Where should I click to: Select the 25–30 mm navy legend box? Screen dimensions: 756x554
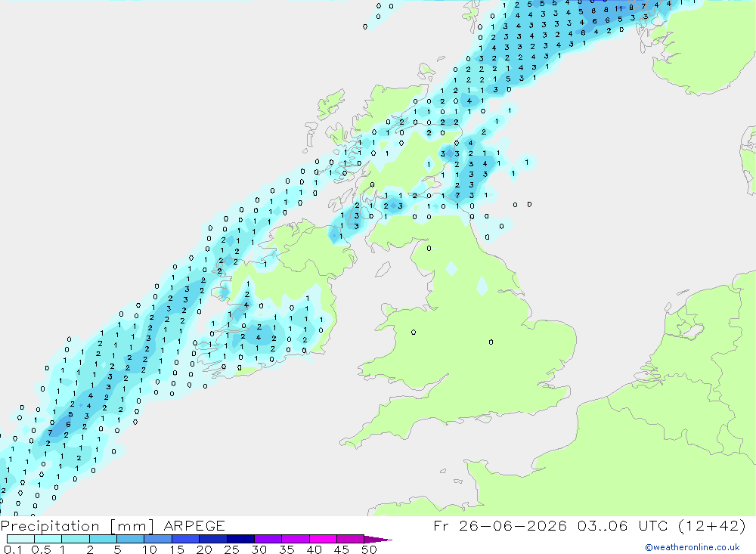[240, 539]
